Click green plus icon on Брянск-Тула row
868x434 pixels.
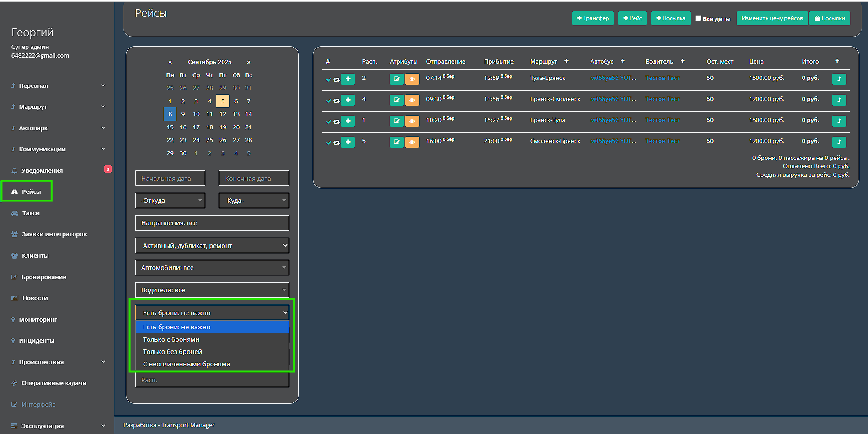coord(348,121)
